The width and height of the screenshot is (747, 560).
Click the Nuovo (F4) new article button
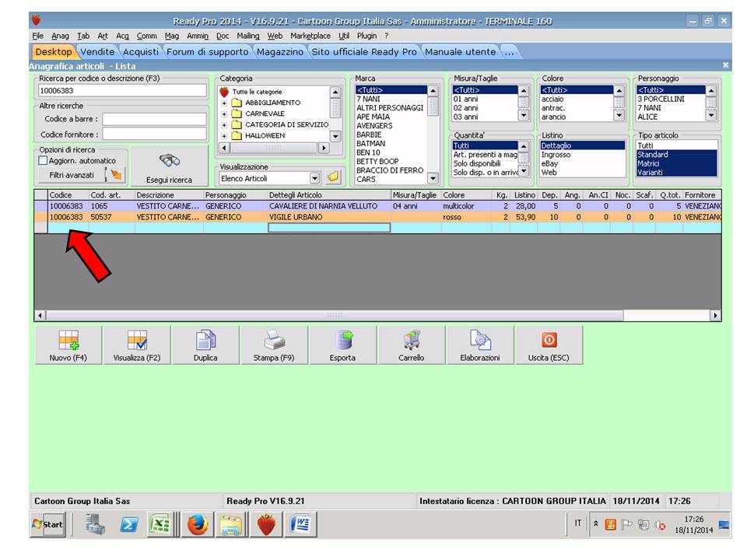click(x=68, y=345)
